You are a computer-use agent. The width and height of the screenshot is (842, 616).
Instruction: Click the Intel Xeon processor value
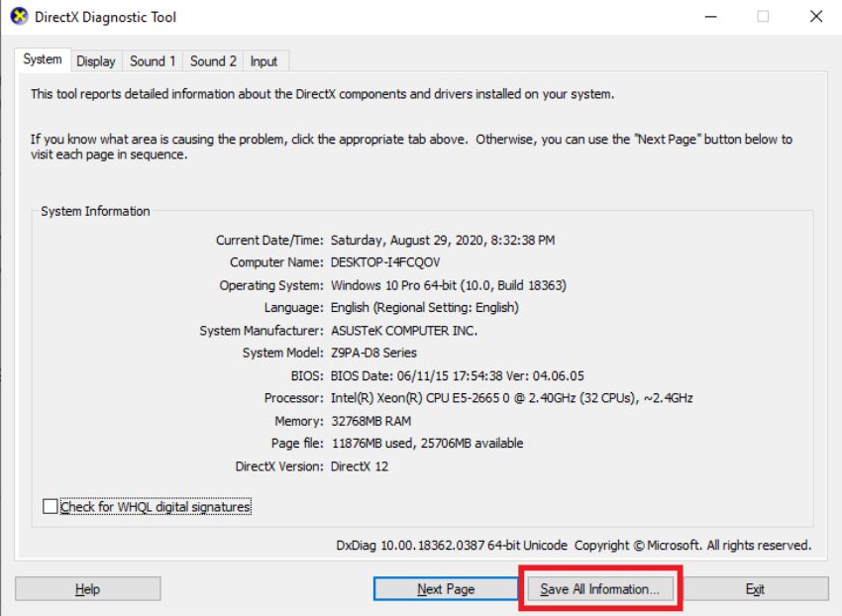coord(512,398)
